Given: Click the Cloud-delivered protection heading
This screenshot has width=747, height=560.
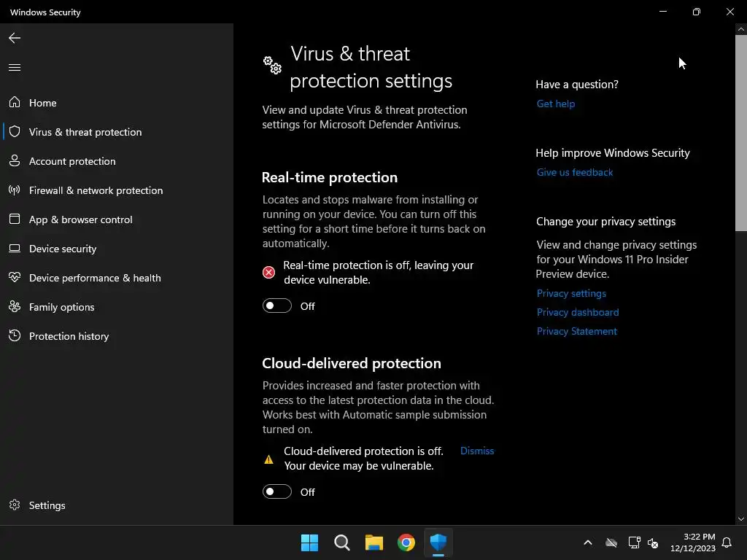Looking at the screenshot, I should pos(352,363).
